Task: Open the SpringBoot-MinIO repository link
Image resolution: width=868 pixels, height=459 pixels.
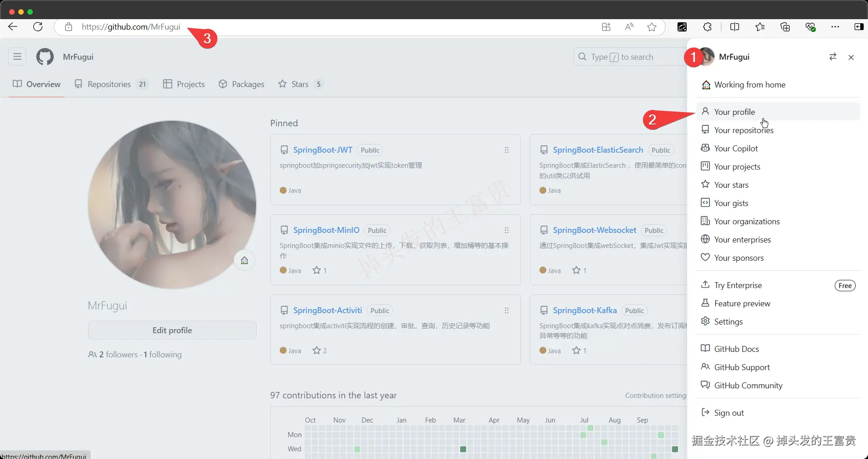Action: click(326, 230)
